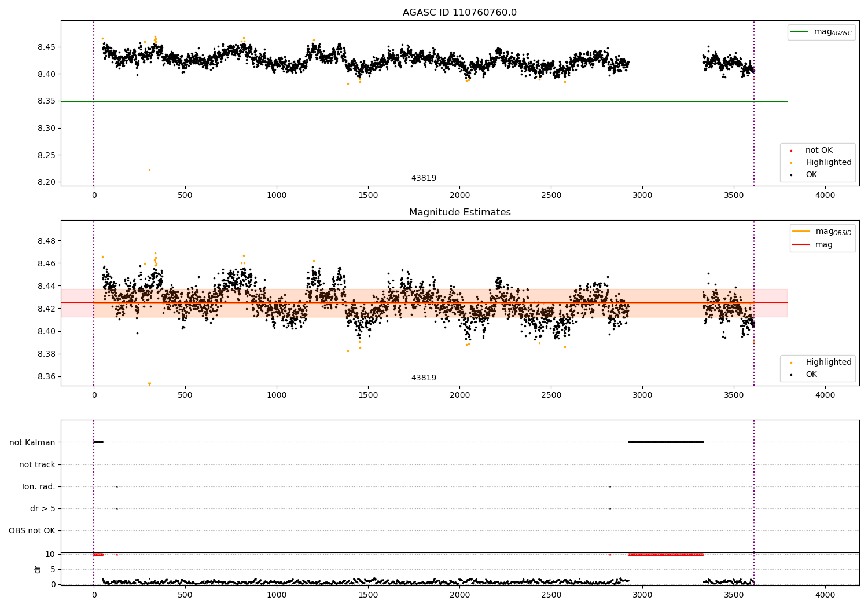Click the 4000 x-tick under the dr plot
868x608 pixels.
tap(825, 595)
